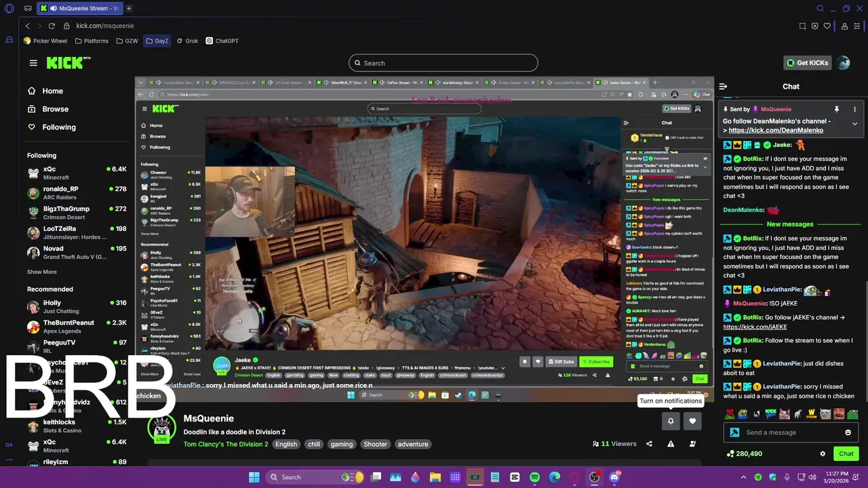Select the English tag
Image resolution: width=868 pixels, height=488 pixels.
286,445
